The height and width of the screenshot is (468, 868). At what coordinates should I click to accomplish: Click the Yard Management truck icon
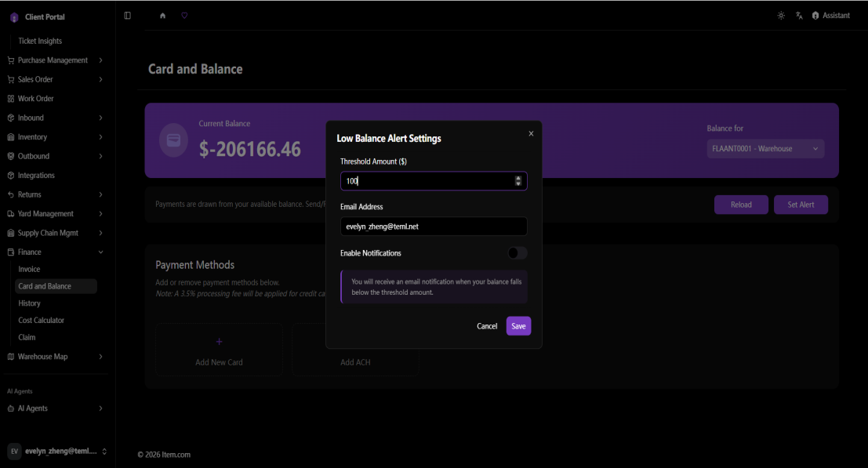click(x=10, y=213)
